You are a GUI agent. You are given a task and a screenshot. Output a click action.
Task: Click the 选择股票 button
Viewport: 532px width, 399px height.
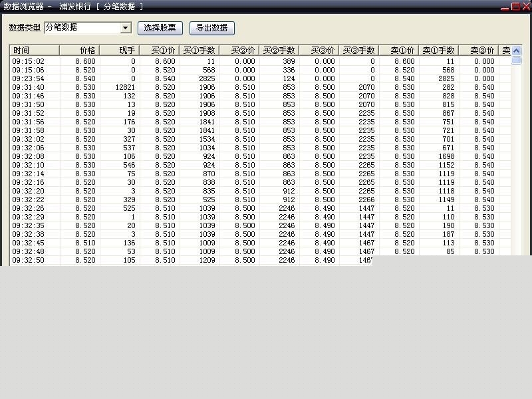coord(159,28)
